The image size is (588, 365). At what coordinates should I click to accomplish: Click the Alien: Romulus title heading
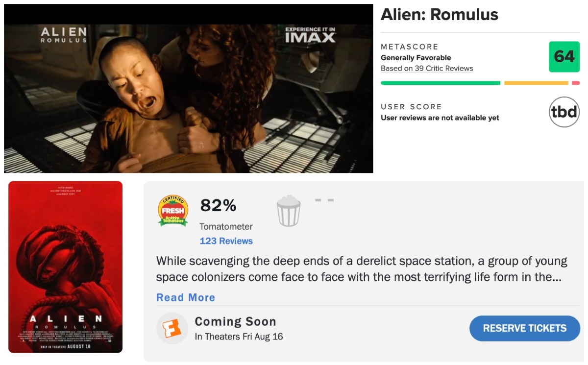pos(440,15)
